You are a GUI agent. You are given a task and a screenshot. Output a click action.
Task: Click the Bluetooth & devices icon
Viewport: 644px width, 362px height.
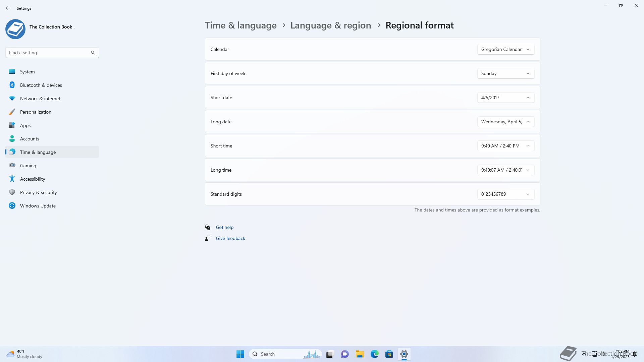coord(12,85)
